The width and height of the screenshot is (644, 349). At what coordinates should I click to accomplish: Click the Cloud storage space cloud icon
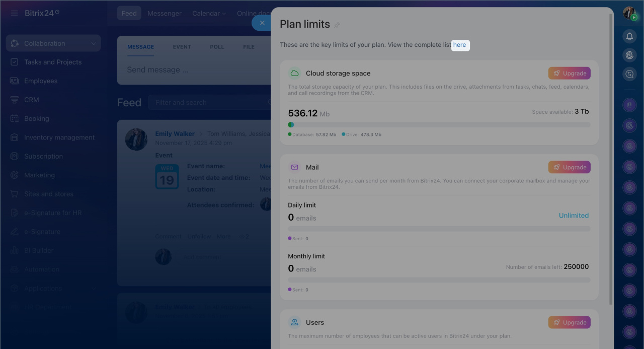click(x=294, y=73)
